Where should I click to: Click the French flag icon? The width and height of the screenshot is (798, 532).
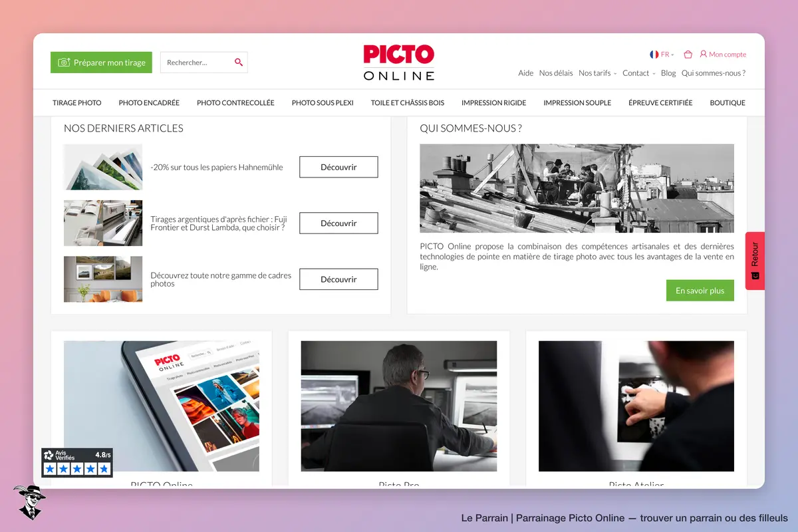pyautogui.click(x=654, y=55)
